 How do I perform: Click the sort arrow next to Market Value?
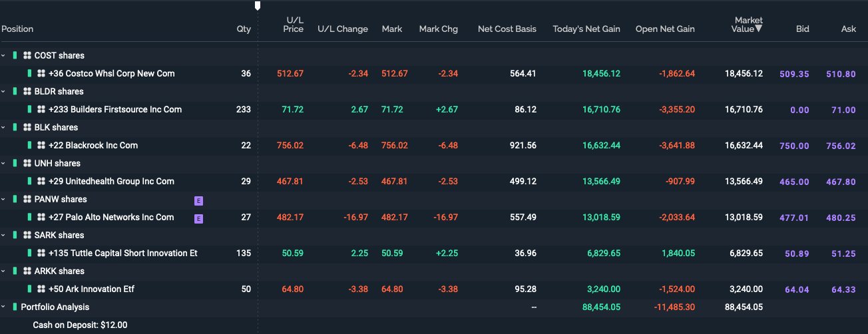tap(759, 29)
